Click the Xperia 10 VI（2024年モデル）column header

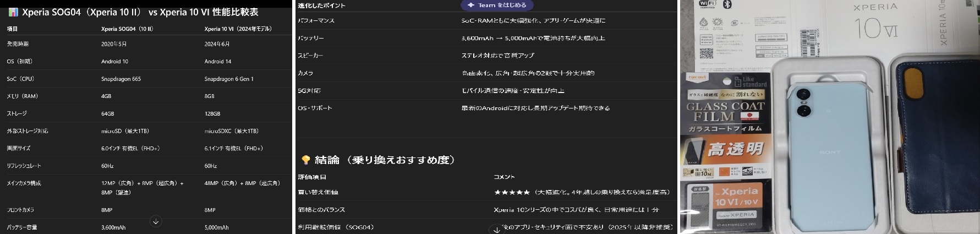tap(238, 29)
